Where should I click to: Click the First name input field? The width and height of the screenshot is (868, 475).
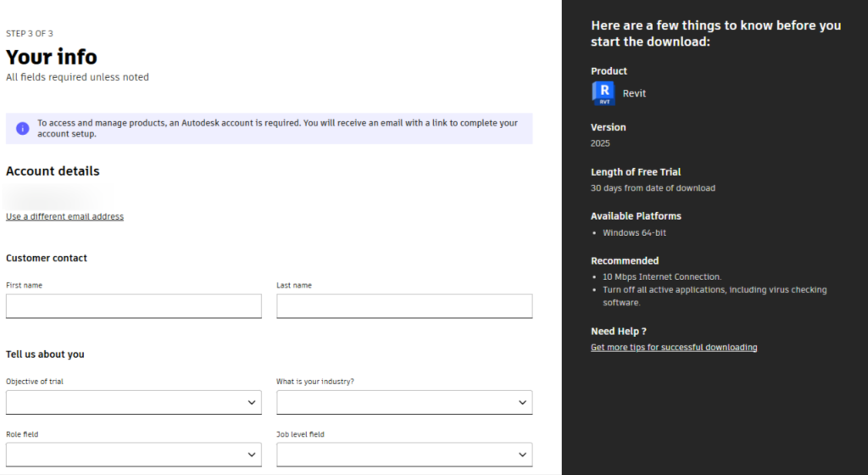(133, 306)
